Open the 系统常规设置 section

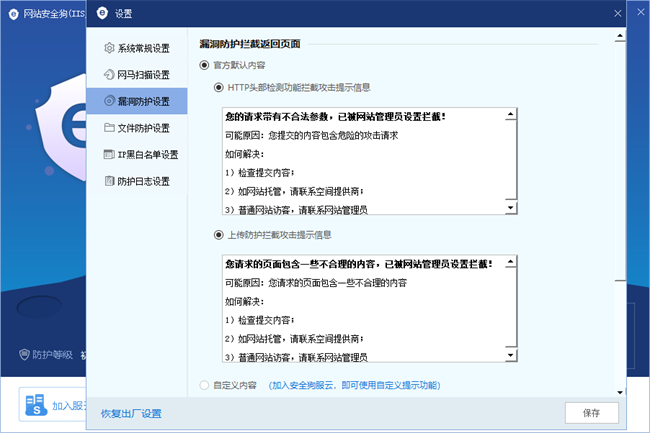[137, 48]
